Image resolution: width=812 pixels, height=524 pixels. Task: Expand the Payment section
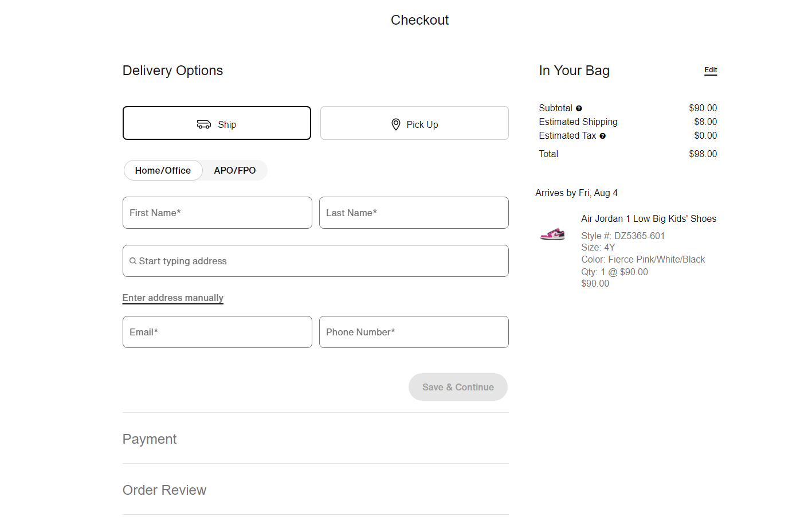149,439
